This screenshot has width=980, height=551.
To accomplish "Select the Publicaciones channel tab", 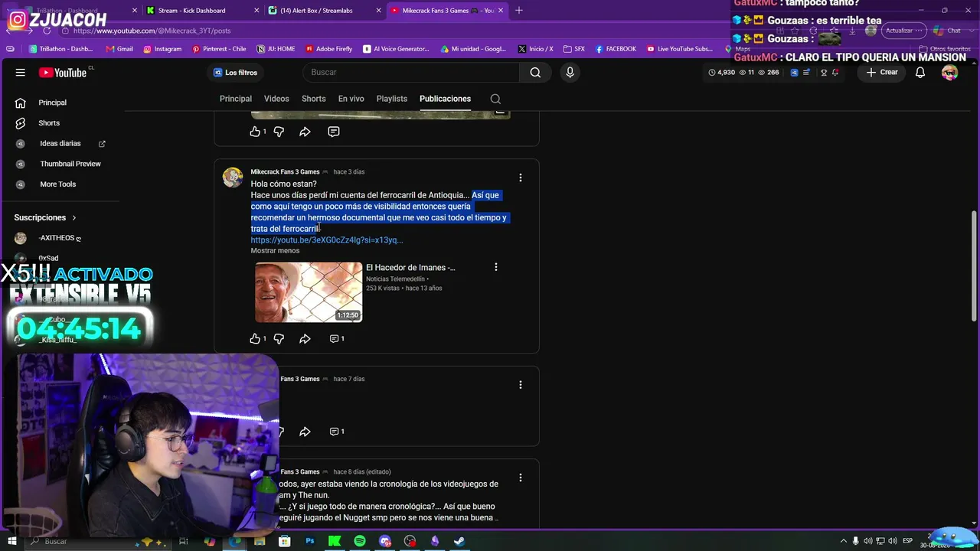I will [x=445, y=99].
